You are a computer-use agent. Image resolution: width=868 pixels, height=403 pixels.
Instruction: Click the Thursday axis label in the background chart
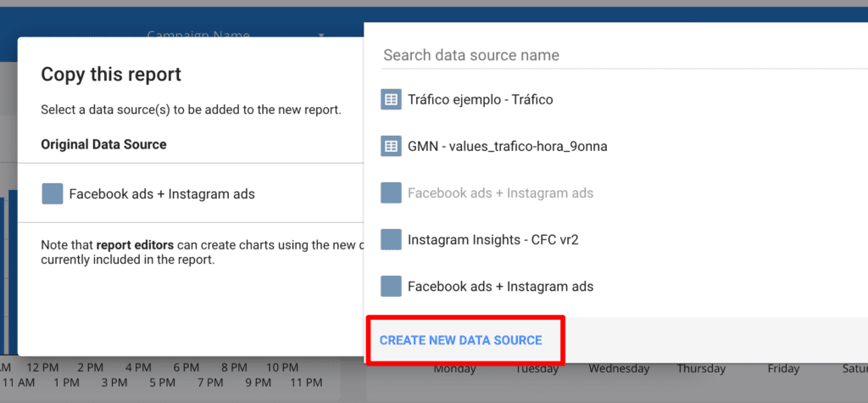[701, 368]
